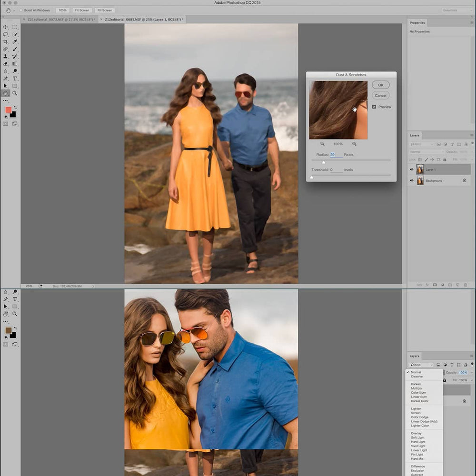Select the Clone Stamp tool
Viewport: 476px width, 476px height.
click(6, 56)
